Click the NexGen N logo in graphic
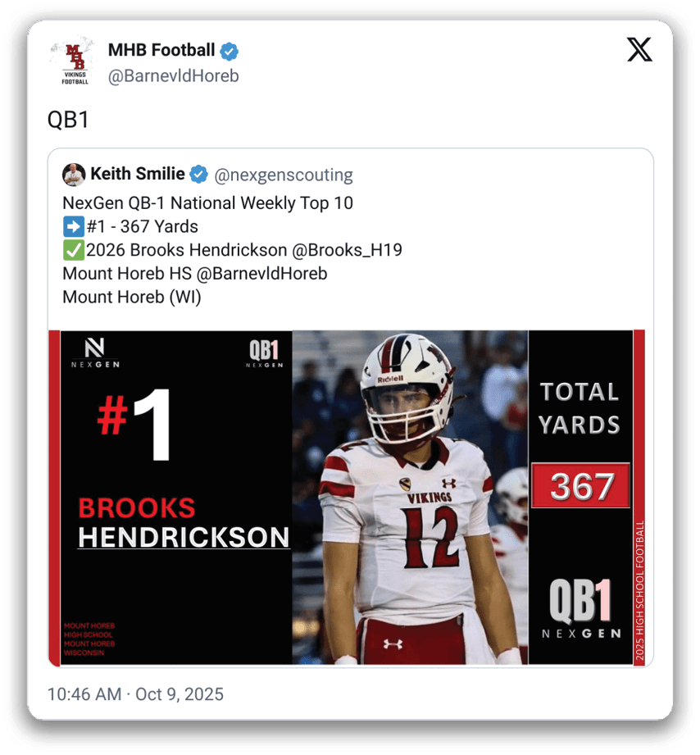 click(x=95, y=353)
